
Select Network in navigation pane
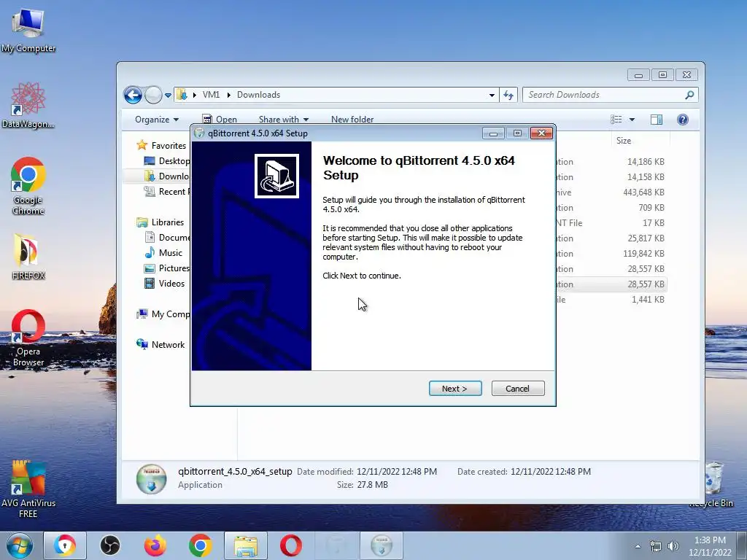pos(160,345)
